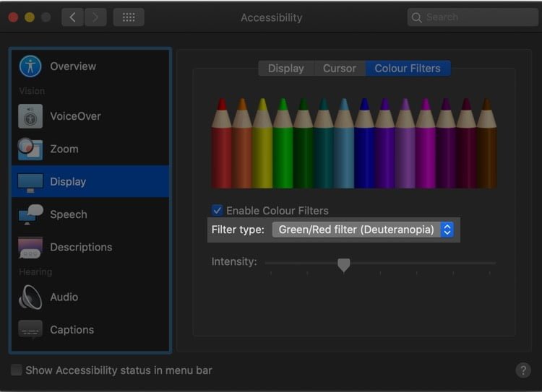This screenshot has height=392, width=542.
Task: Show all preferences grid icon
Action: (x=129, y=17)
